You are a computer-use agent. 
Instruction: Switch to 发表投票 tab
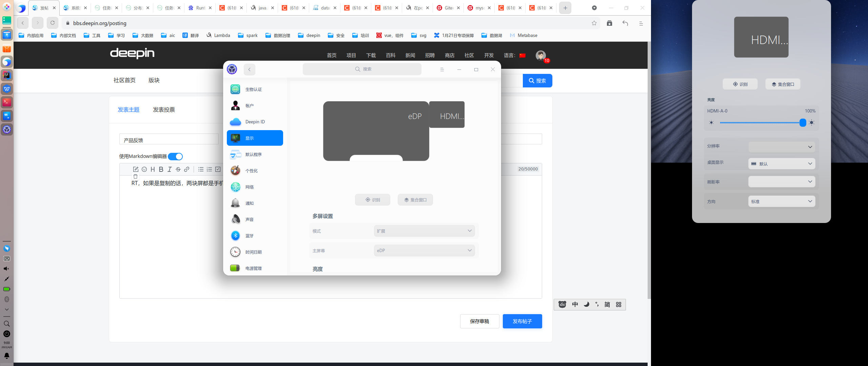coord(164,109)
